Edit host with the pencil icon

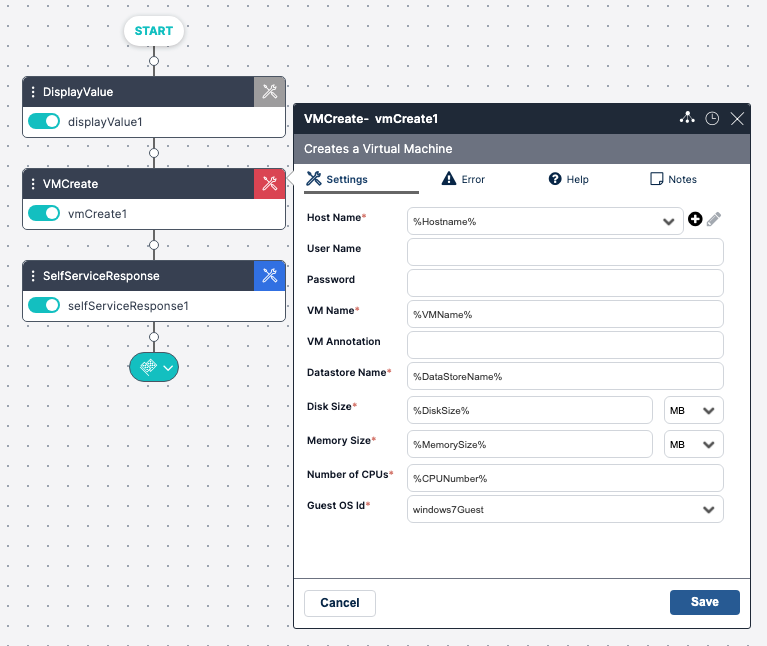[x=714, y=219]
